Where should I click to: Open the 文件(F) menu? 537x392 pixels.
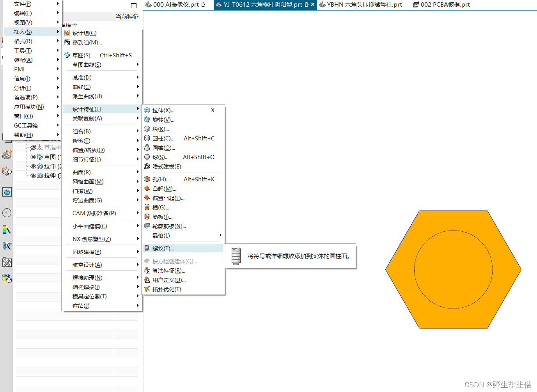pos(32,4)
